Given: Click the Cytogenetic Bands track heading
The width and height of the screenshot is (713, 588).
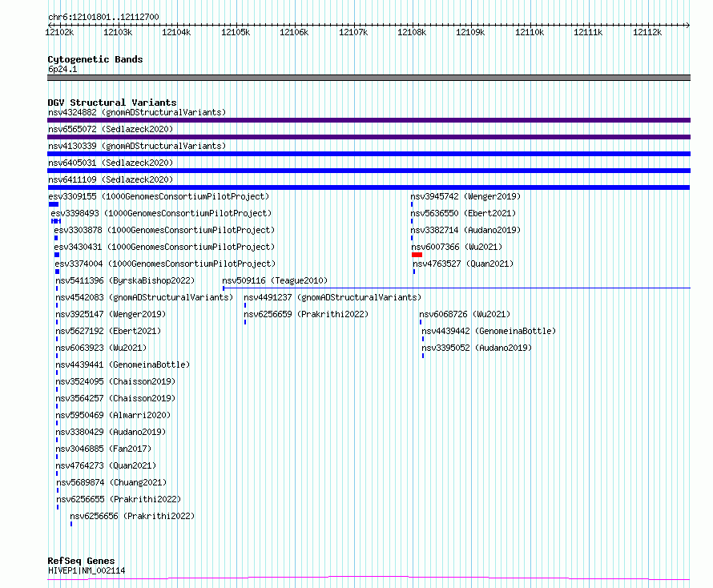Looking at the screenshot, I should 95,59.
